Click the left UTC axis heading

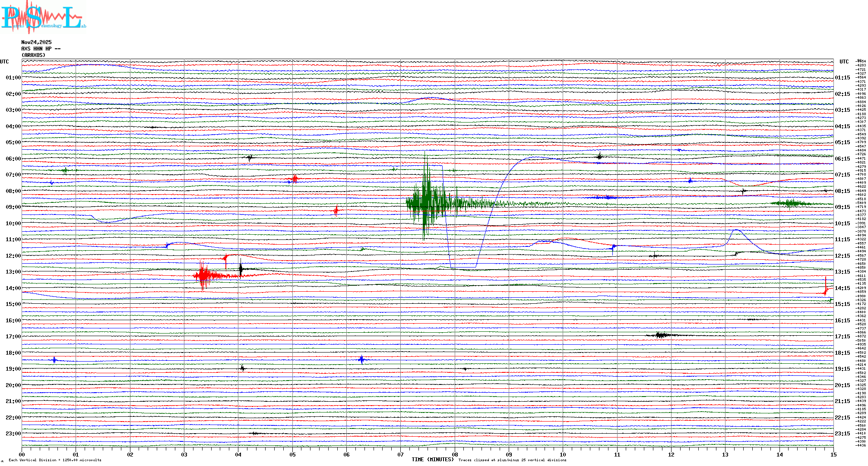coord(4,62)
